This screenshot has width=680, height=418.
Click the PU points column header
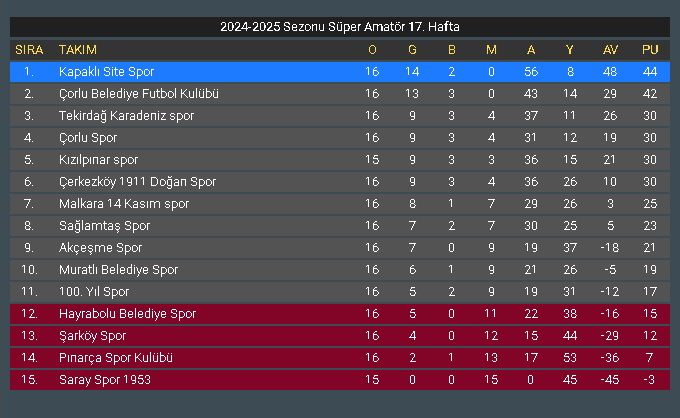(x=650, y=50)
